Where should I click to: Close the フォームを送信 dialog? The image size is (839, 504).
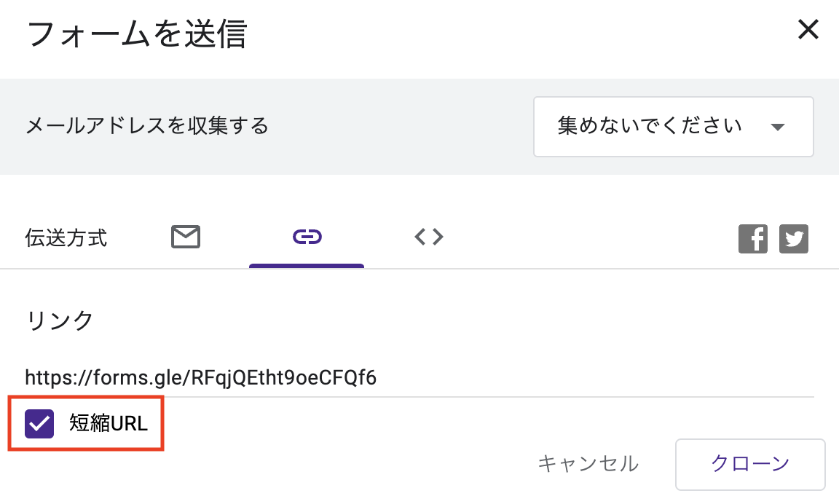tap(808, 29)
